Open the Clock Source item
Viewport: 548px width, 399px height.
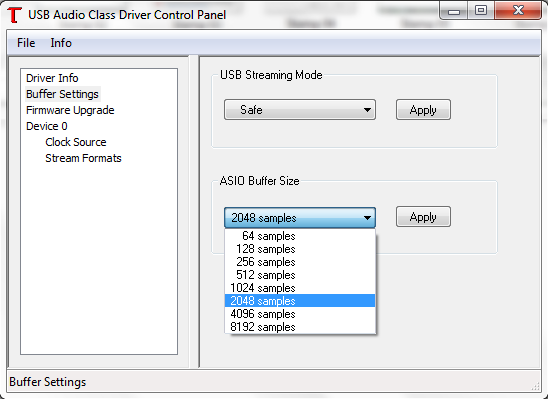(x=76, y=142)
